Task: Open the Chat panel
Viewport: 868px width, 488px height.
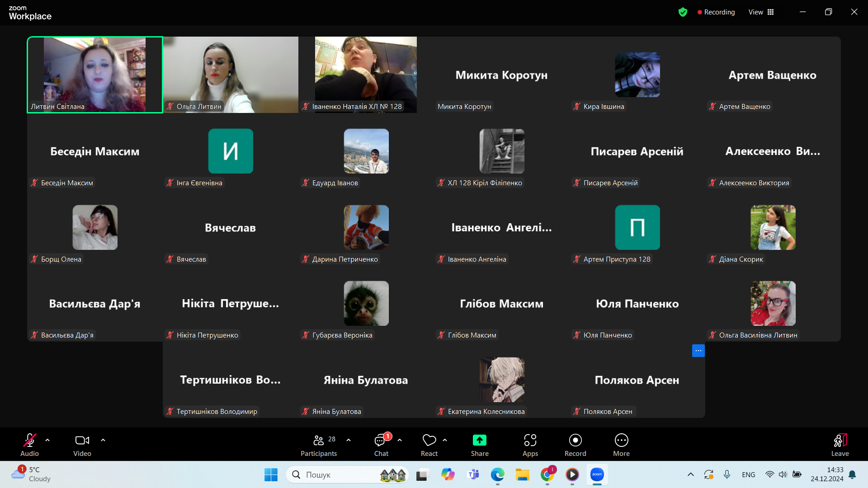Action: 381,445
